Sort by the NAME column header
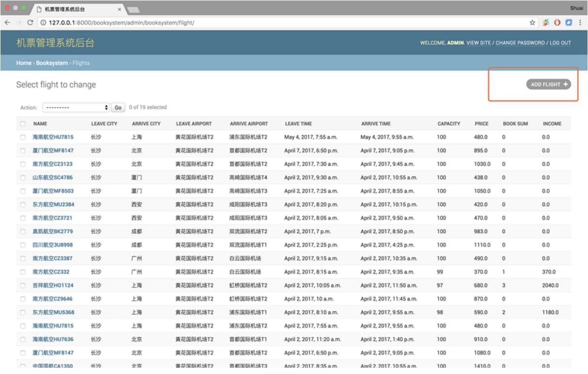588x374 pixels. click(x=40, y=124)
